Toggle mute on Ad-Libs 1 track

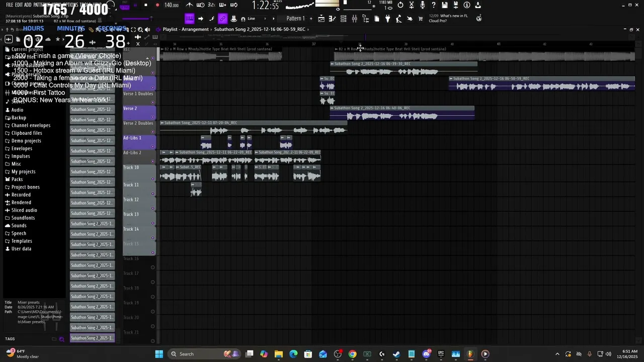click(x=153, y=147)
